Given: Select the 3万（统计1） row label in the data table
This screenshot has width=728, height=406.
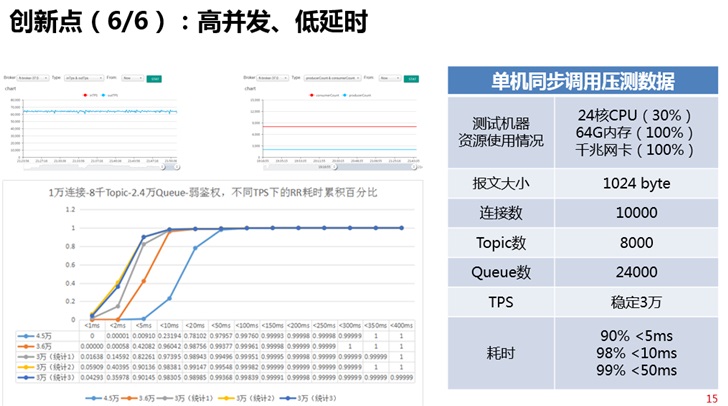Looking at the screenshot, I should [55, 357].
